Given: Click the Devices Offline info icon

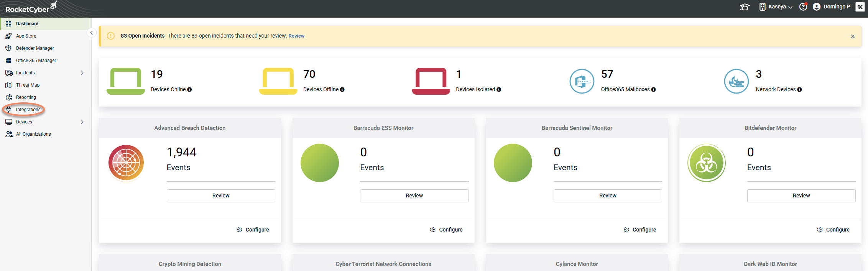Looking at the screenshot, I should pos(342,90).
